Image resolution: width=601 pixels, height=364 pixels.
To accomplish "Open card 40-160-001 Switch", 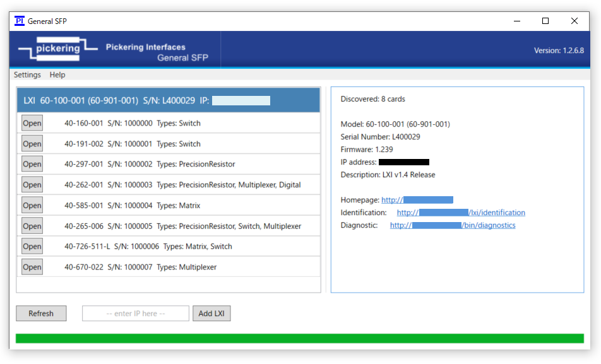I will click(x=32, y=123).
